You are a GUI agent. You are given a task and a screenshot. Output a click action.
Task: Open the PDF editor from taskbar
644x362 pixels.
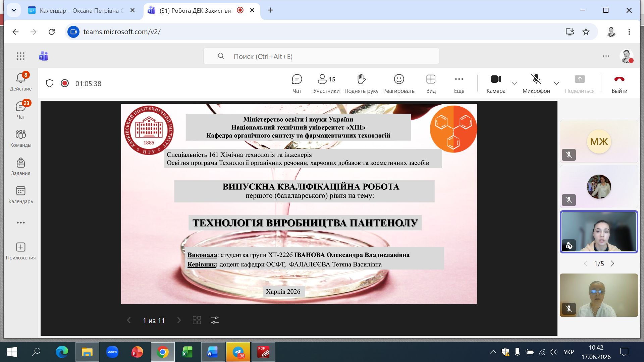(263, 352)
